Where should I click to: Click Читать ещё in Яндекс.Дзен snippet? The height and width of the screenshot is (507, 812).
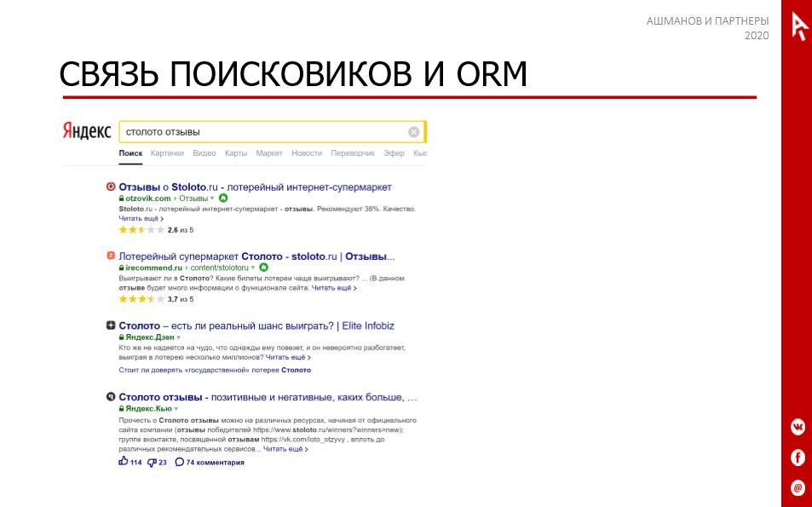288,357
